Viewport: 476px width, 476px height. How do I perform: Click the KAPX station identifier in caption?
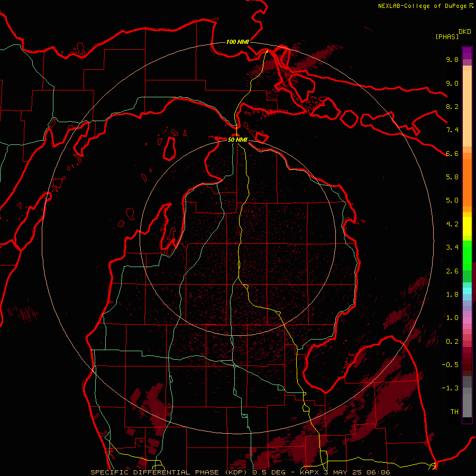pos(309,472)
